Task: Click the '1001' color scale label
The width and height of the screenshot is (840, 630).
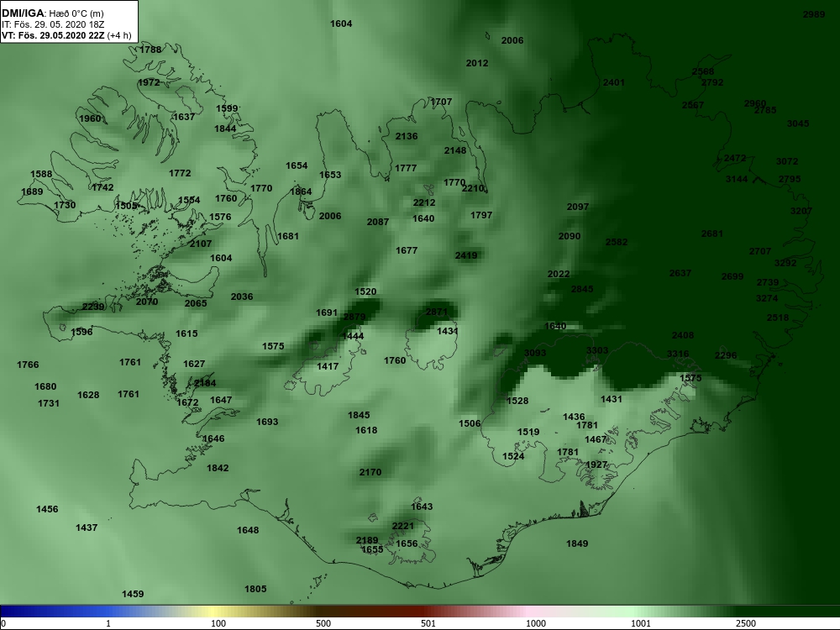Action: [x=641, y=623]
